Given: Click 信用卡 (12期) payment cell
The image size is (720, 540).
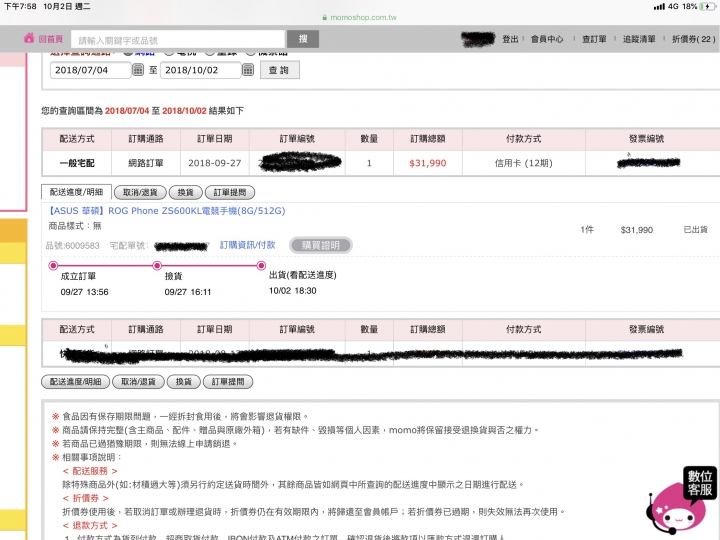Looking at the screenshot, I should tap(523, 163).
